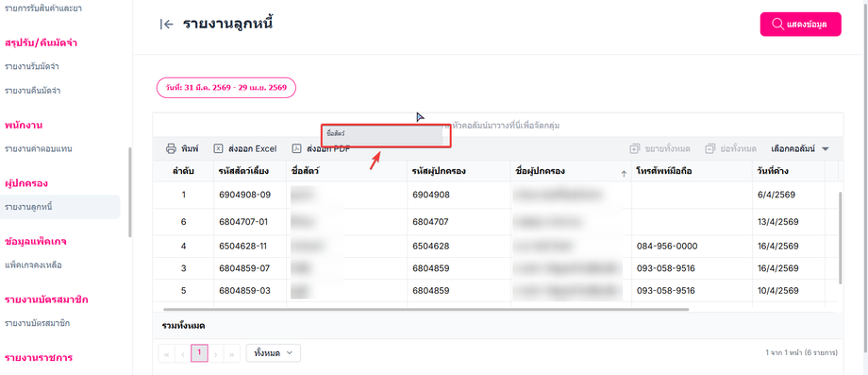Select pet code cell 6804859-03
The image size is (868, 375).
pos(250,291)
